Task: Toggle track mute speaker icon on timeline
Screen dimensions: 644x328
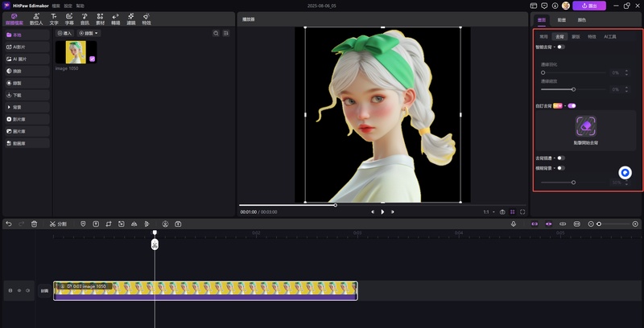Action: click(27, 291)
